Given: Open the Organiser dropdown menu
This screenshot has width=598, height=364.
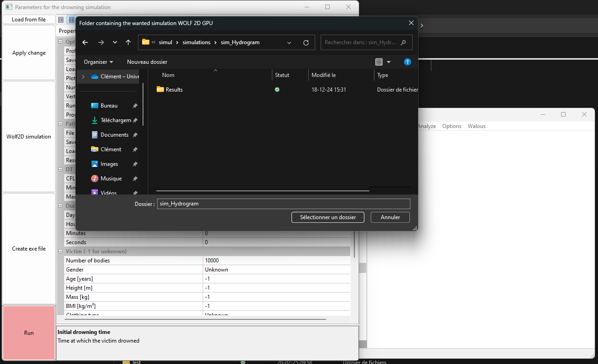Looking at the screenshot, I should [x=98, y=62].
